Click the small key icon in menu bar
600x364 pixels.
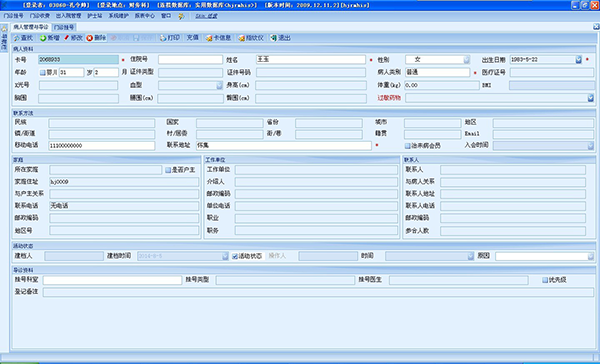coord(181,16)
